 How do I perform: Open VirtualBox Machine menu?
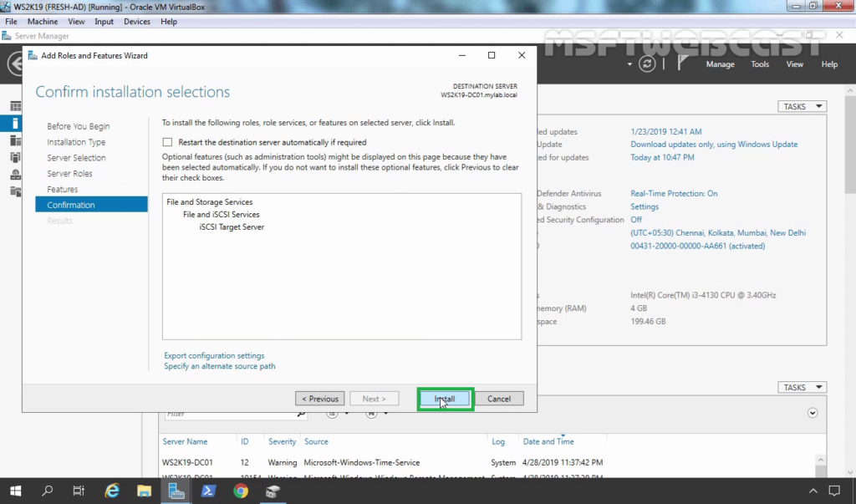pyautogui.click(x=43, y=21)
